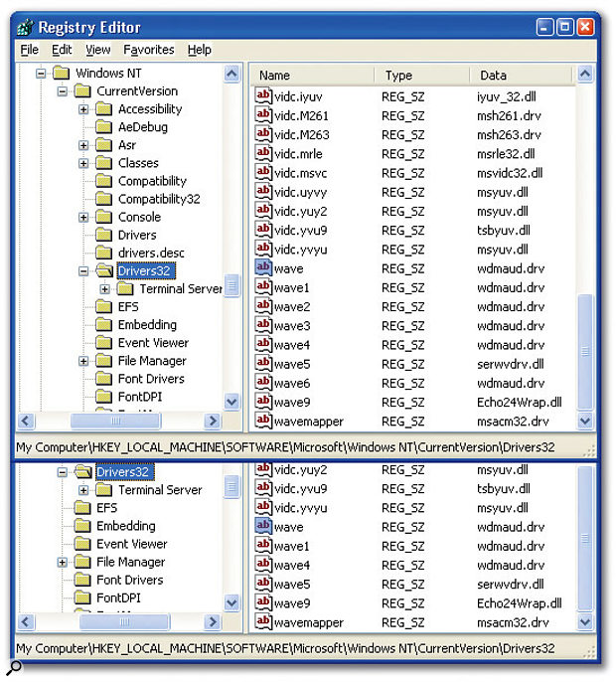Open the Help menu
Screen dimensions: 616x682
click(x=200, y=50)
